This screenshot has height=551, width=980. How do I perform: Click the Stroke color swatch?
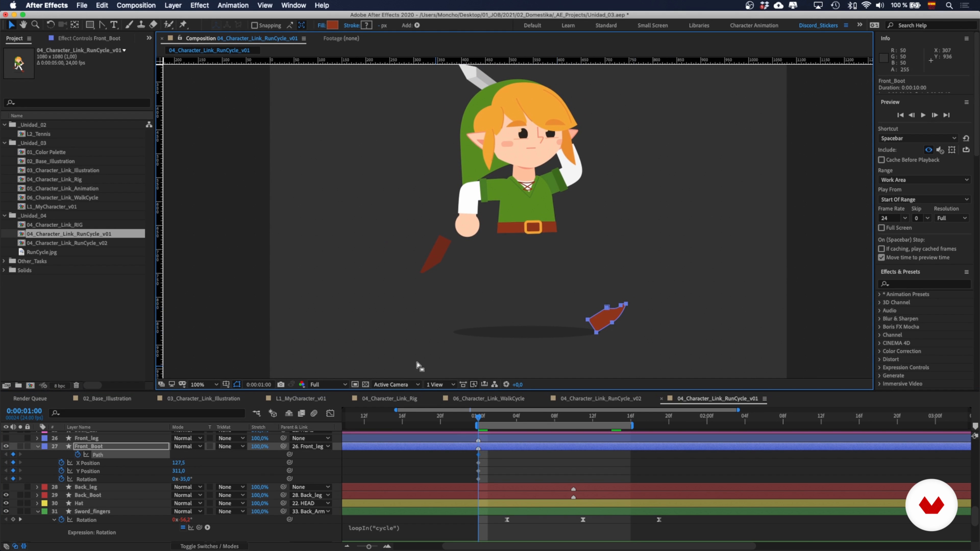point(366,25)
